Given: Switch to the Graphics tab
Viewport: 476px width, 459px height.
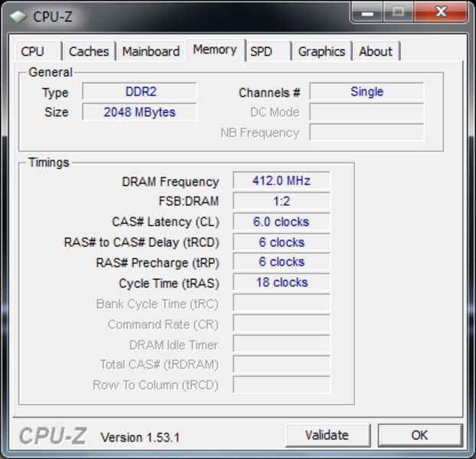Looking at the screenshot, I should tap(321, 51).
